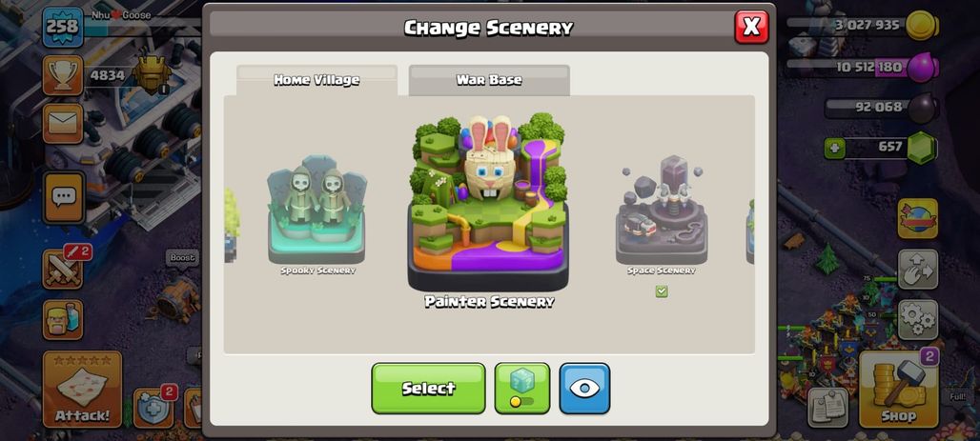Preview scenery with the eye button
Image resolution: width=980 pixels, height=441 pixels.
tap(584, 388)
